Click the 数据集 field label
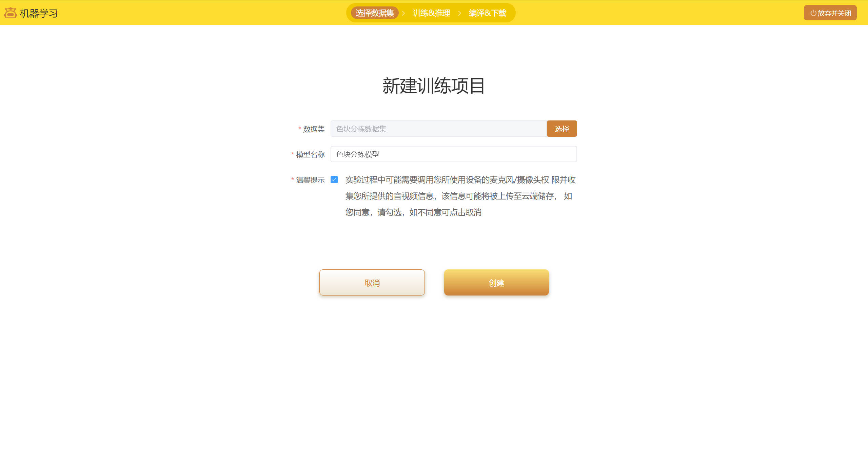 [314, 129]
